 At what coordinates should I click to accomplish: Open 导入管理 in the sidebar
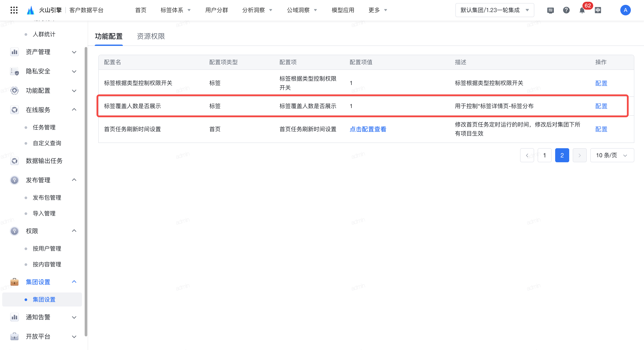point(44,213)
